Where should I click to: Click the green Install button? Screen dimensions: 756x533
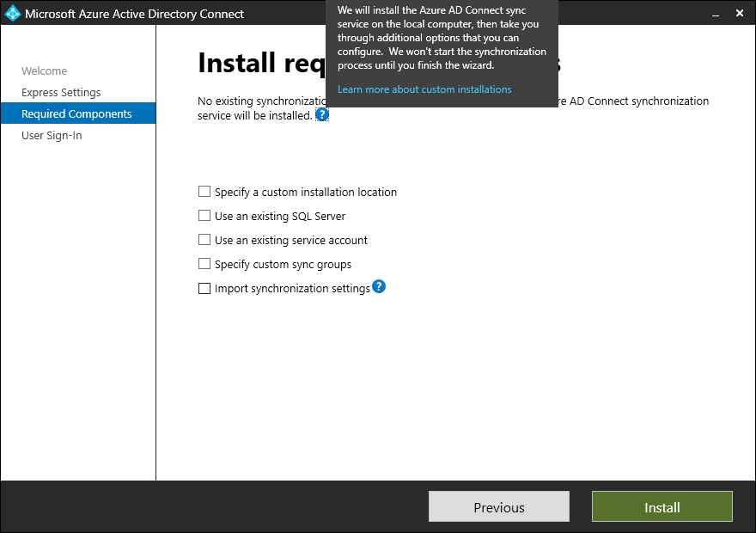(x=662, y=506)
